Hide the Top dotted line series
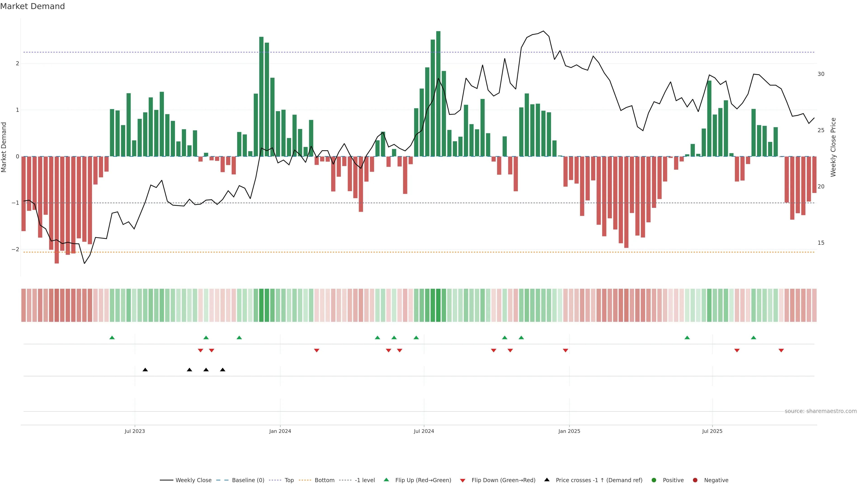 coord(289,480)
